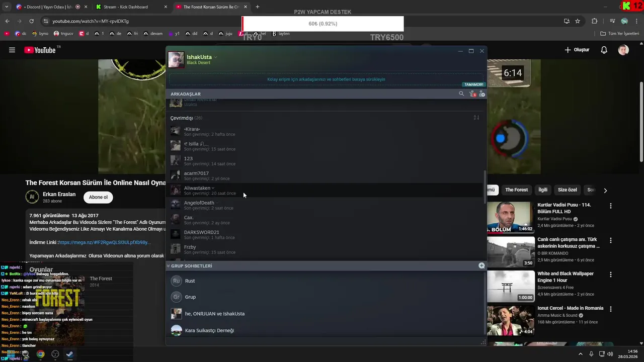The width and height of the screenshot is (644, 362).
Task: Collapse the Çevrimdışı friends group header
Action: pyautogui.click(x=186, y=118)
